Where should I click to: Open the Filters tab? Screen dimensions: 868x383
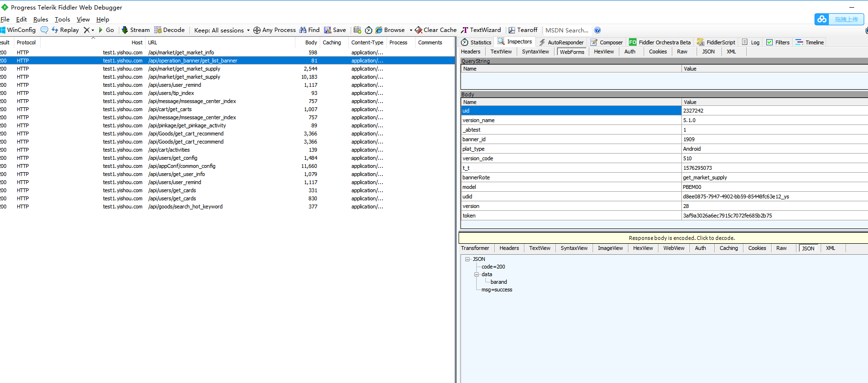click(778, 42)
